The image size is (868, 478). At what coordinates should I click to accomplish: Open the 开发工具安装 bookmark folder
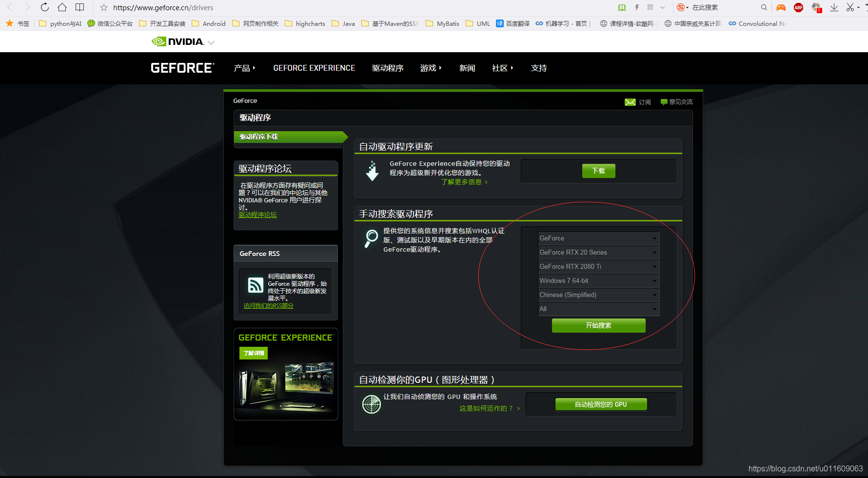tap(162, 23)
